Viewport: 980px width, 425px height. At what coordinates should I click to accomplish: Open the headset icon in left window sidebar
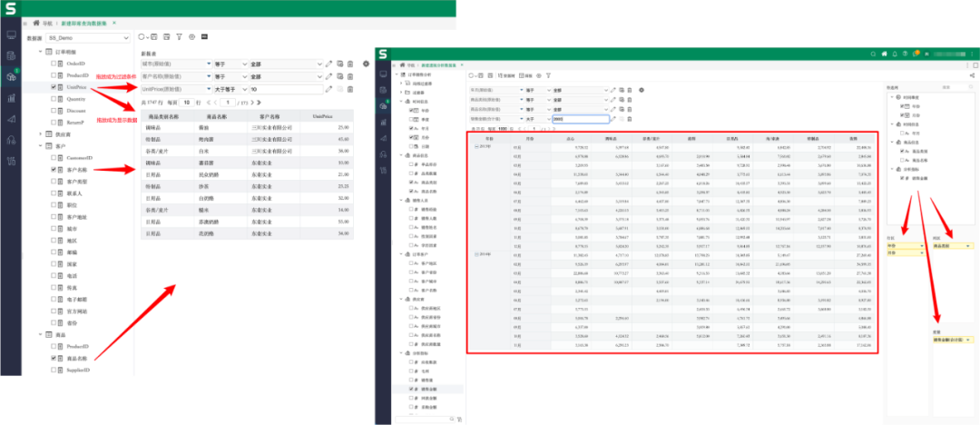(11, 140)
